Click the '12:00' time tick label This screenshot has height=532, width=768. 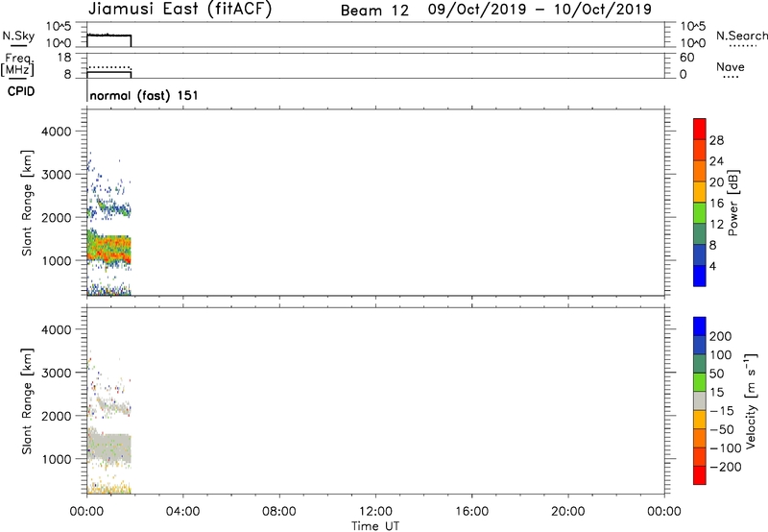click(375, 512)
